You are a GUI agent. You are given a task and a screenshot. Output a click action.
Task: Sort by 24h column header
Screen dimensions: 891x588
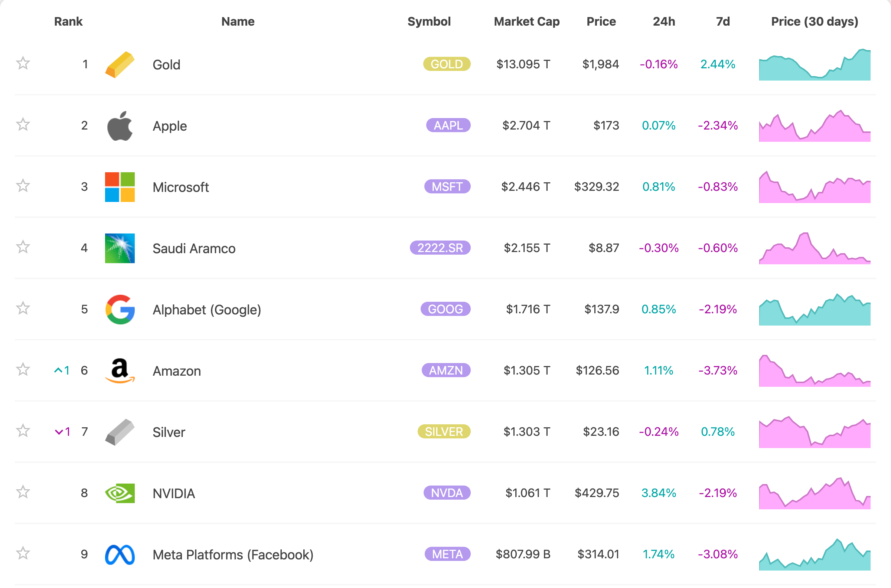663,22
